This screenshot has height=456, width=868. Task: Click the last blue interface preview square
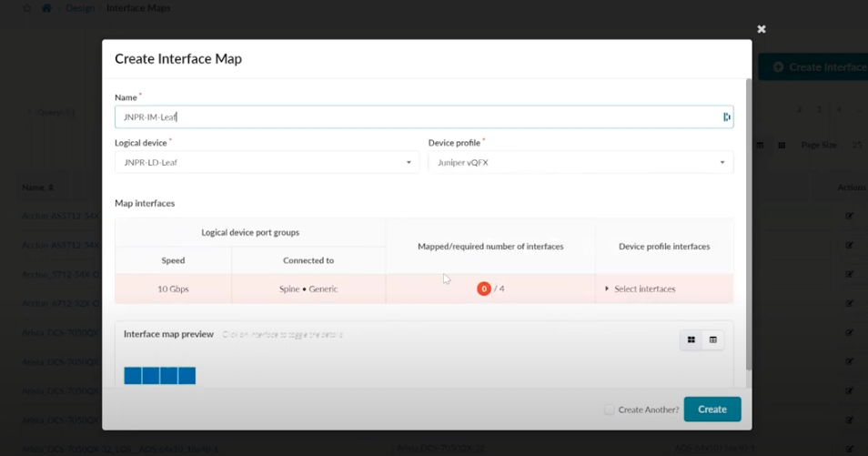click(x=187, y=376)
